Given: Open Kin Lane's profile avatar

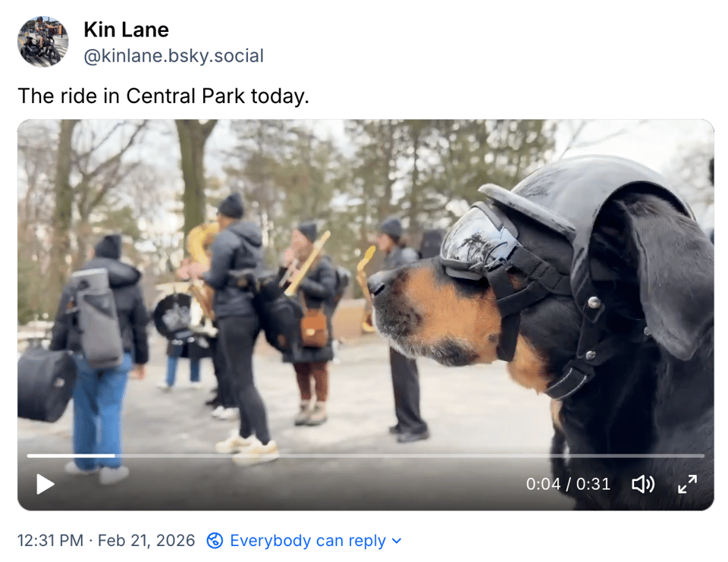Looking at the screenshot, I should [42, 42].
